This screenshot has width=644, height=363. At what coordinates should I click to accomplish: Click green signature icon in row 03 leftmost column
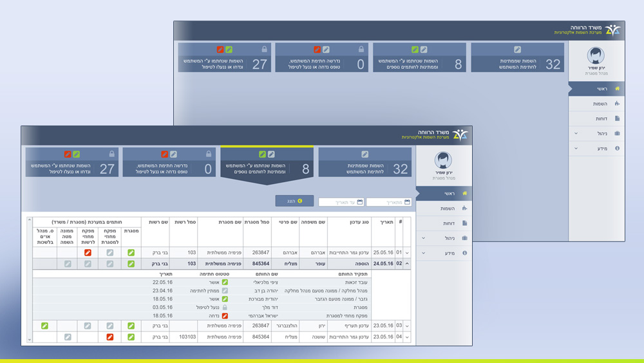coord(44,326)
